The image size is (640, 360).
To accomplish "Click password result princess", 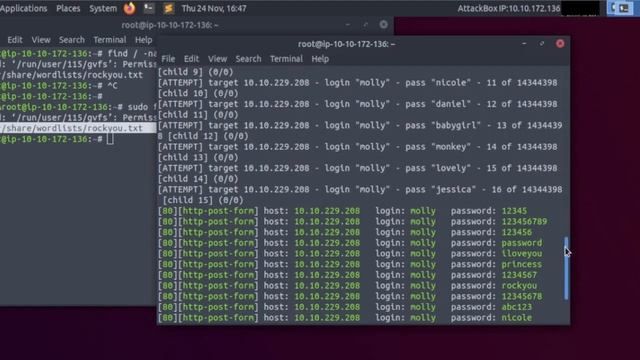I will [522, 264].
